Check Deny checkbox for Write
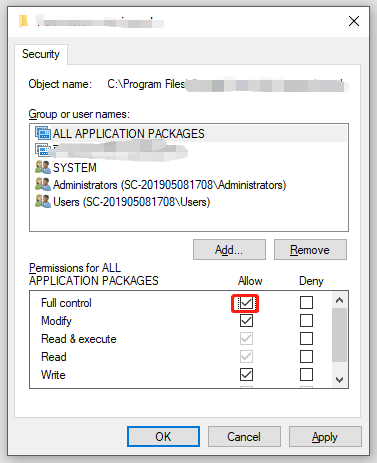377x463 pixels. tap(306, 374)
